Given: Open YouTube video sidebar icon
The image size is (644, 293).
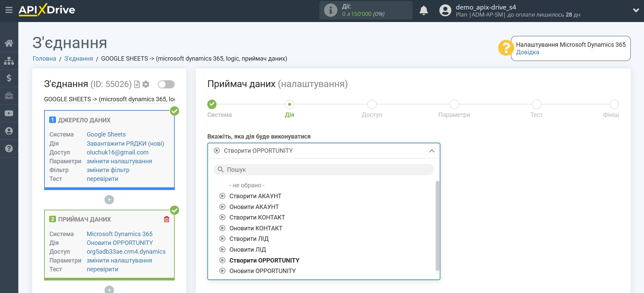Looking at the screenshot, I should (x=9, y=113).
